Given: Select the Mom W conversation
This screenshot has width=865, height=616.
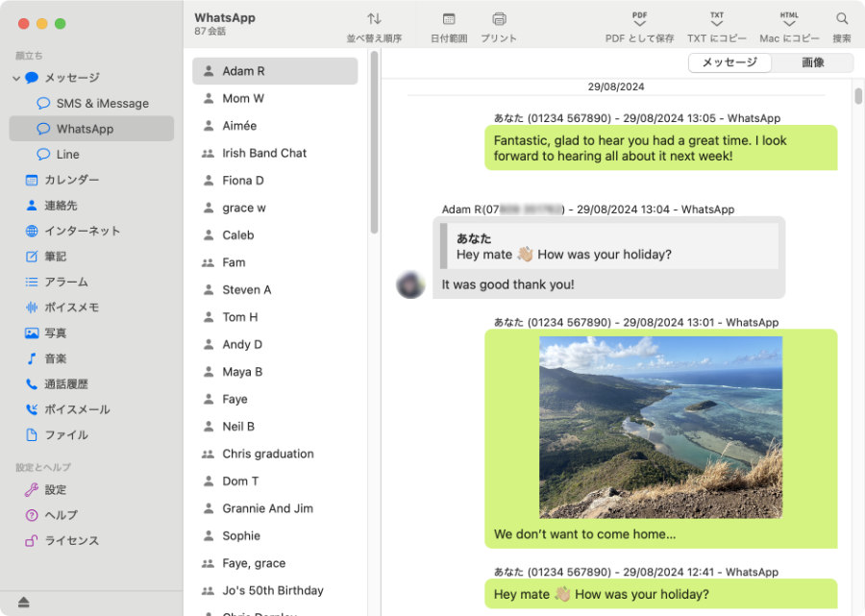Looking at the screenshot, I should tap(275, 98).
